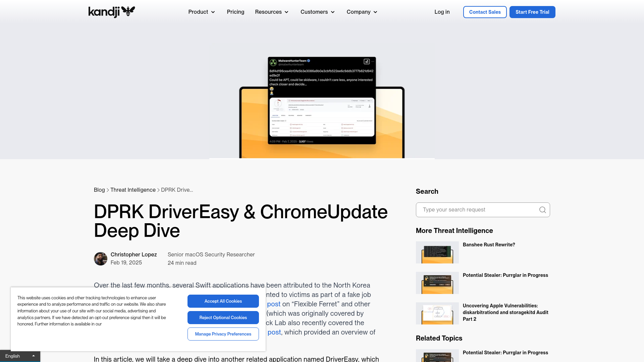This screenshot has height=362, width=644.
Task: Open Uncovering Apple Vulnerabilities Audit Part 2 link
Action: pyautogui.click(x=505, y=312)
